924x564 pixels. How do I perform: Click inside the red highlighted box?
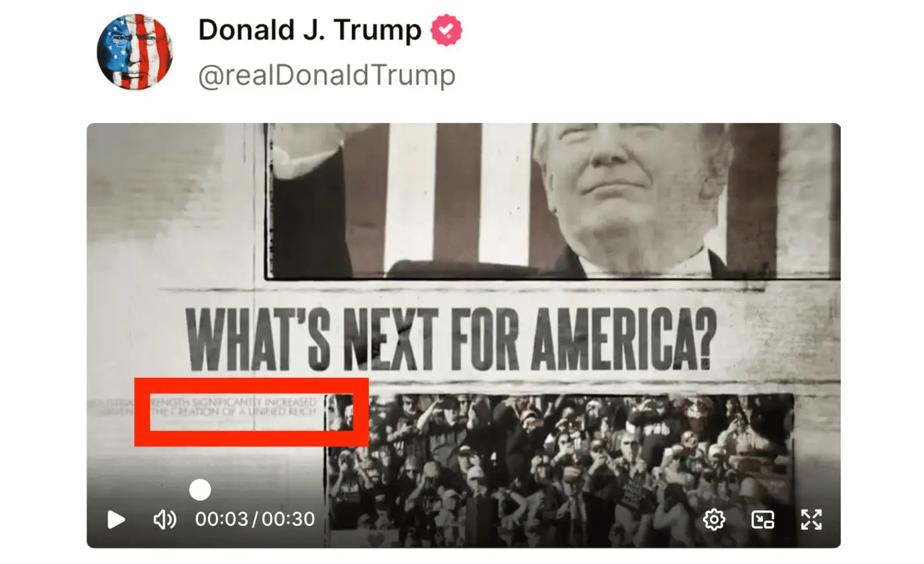[251, 412]
